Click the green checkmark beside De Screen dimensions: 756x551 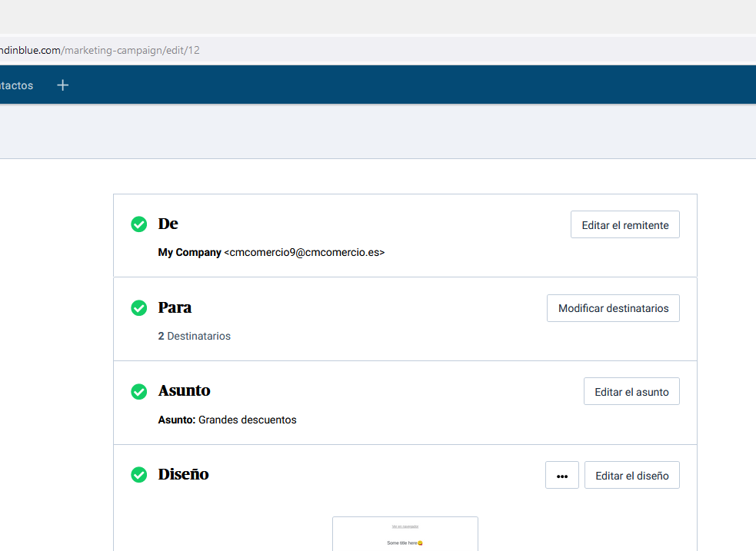tap(139, 224)
